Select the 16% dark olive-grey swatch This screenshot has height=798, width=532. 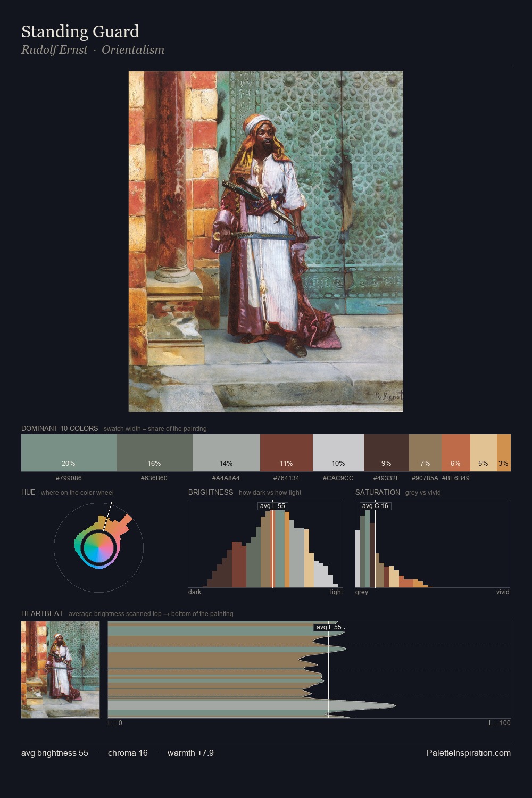click(154, 453)
